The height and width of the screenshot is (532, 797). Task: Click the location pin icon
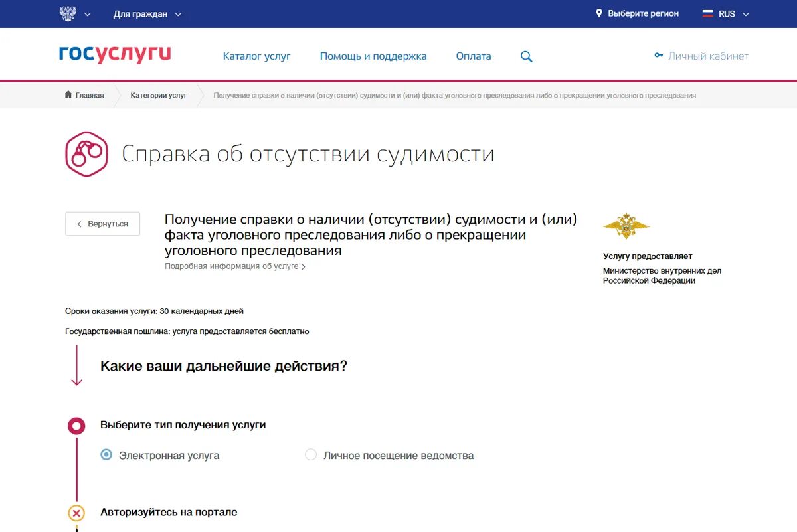(x=598, y=13)
